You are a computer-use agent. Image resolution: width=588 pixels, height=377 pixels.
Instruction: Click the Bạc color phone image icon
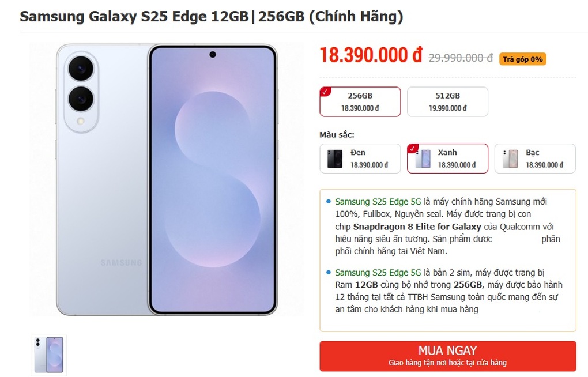pyautogui.click(x=510, y=158)
